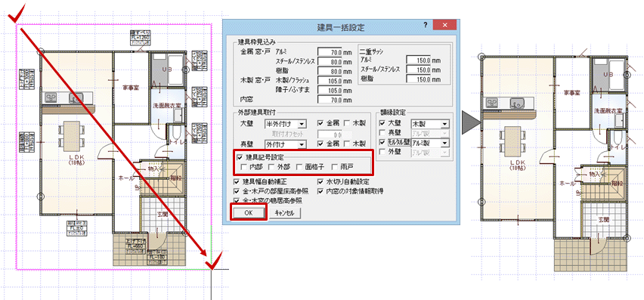Toggle the 水切り自動設定 checkbox

tap(320, 182)
